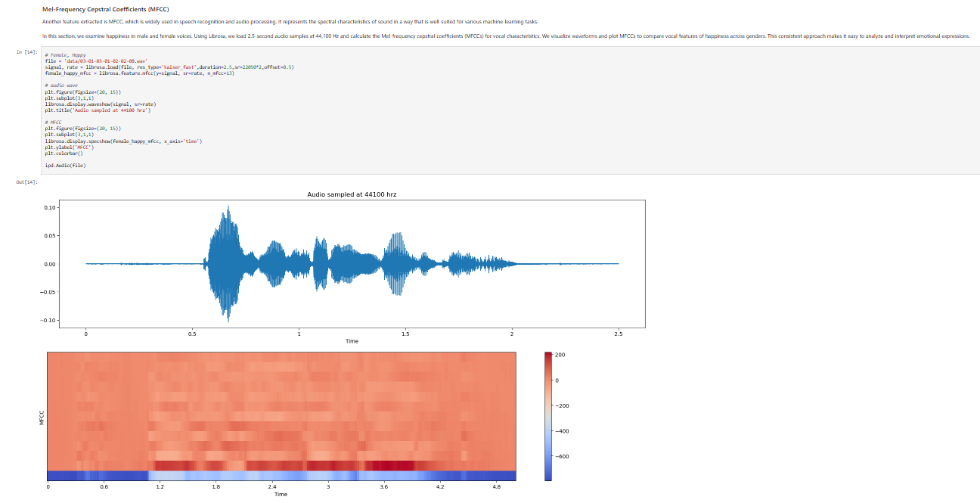Click the librosa.load code line
The image size is (980, 503).
click(169, 67)
